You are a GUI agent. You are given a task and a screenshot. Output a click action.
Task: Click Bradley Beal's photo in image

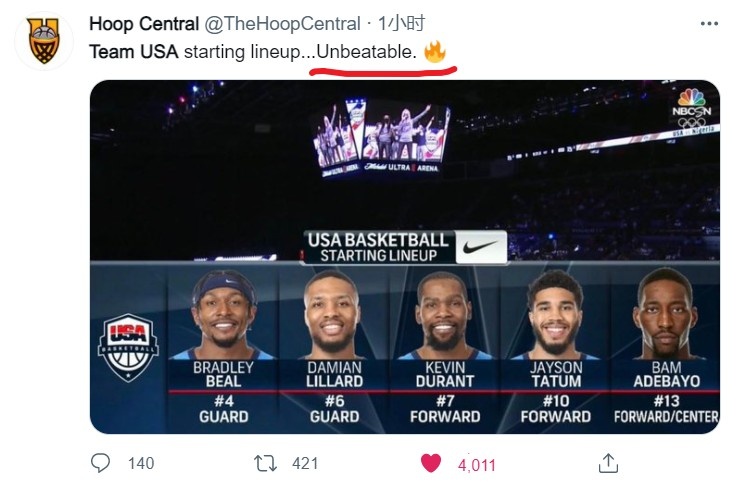click(x=223, y=316)
